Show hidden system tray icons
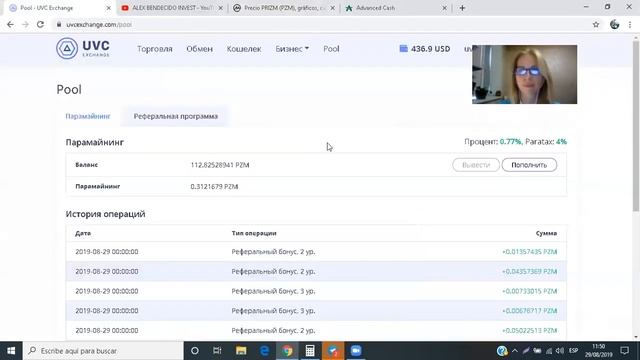The width and height of the screenshot is (640, 360). coord(515,351)
